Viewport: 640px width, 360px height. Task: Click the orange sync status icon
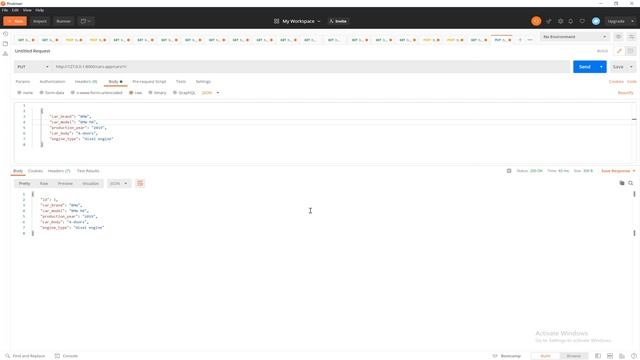536,21
